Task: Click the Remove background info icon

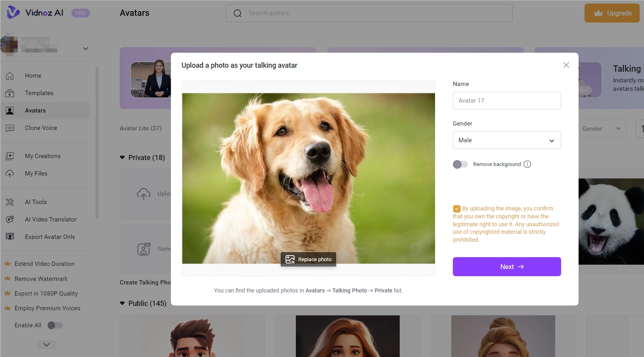Action: pos(527,164)
